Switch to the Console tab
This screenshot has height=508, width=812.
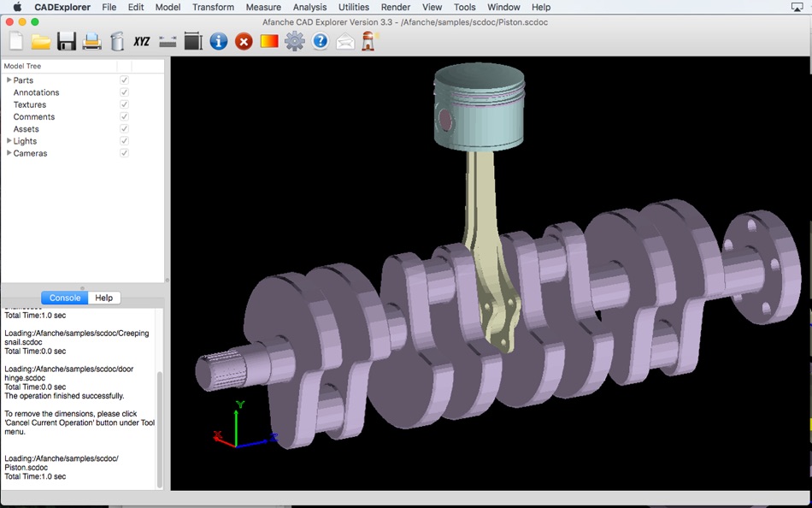tap(65, 298)
